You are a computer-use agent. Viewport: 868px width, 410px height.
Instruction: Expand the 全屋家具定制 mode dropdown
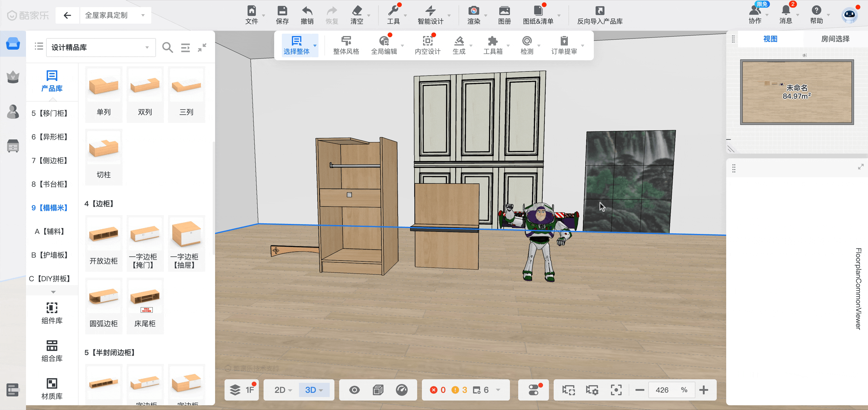tap(115, 15)
